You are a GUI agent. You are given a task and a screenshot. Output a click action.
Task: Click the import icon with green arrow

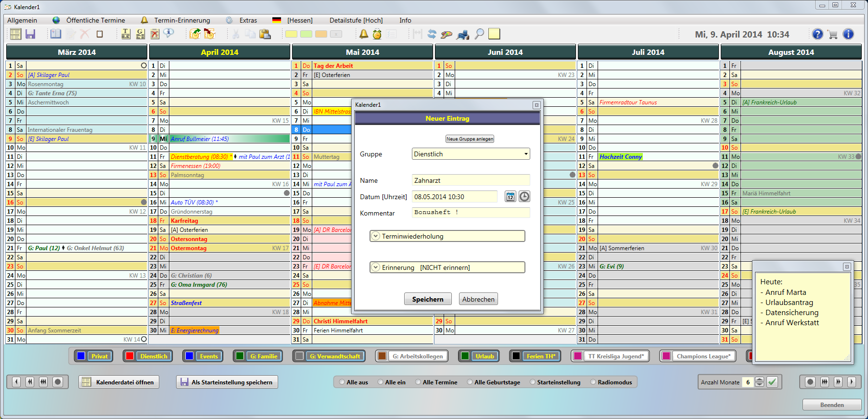click(x=195, y=34)
